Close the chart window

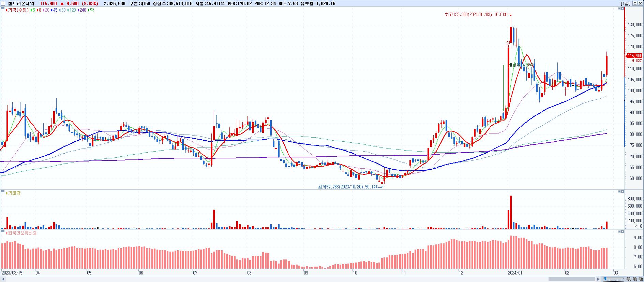point(640,3)
